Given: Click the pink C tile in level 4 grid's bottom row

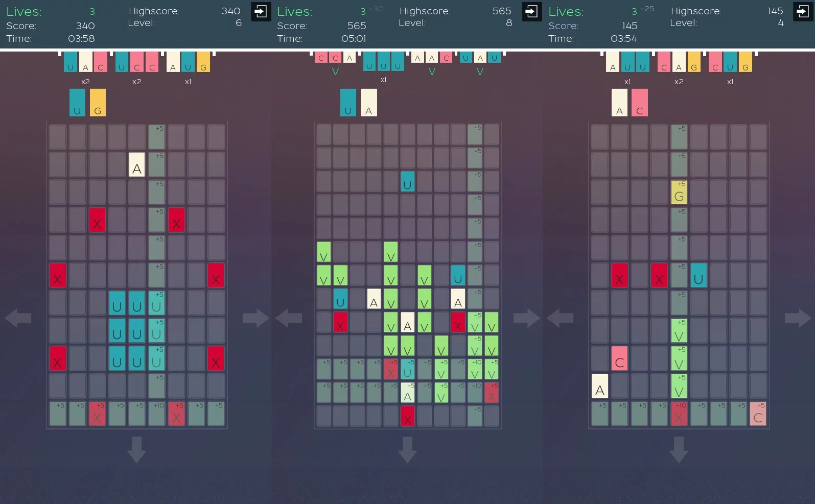Looking at the screenshot, I should tap(758, 414).
